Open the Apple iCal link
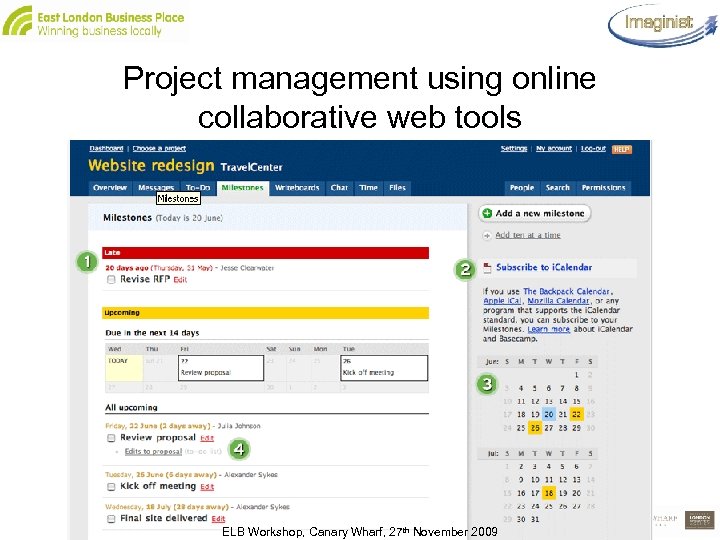Image resolution: width=720 pixels, height=540 pixels. coord(502,301)
